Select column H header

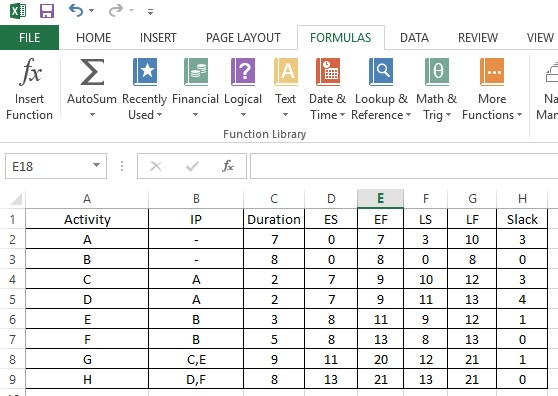point(522,199)
